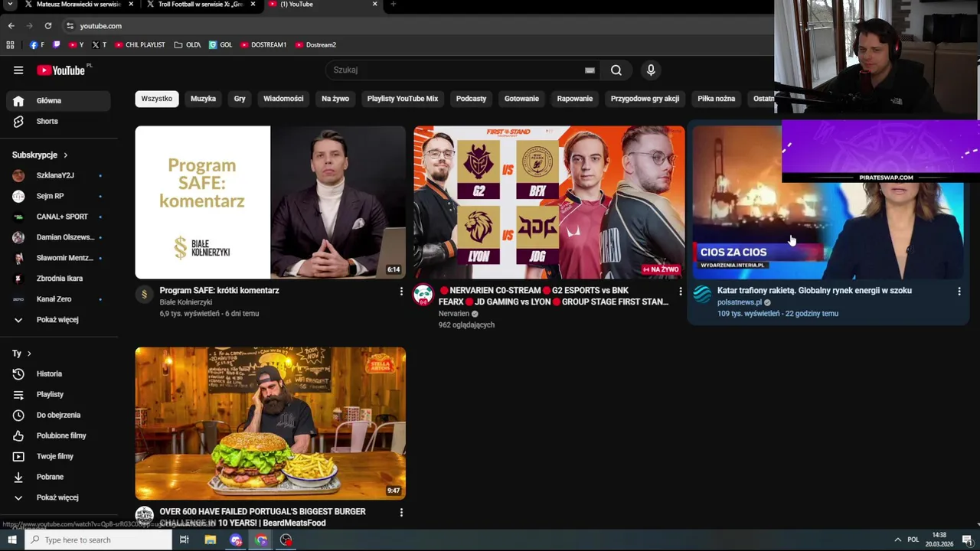Select the Gry filter chip
This screenshot has height=551, width=980.
click(x=240, y=99)
